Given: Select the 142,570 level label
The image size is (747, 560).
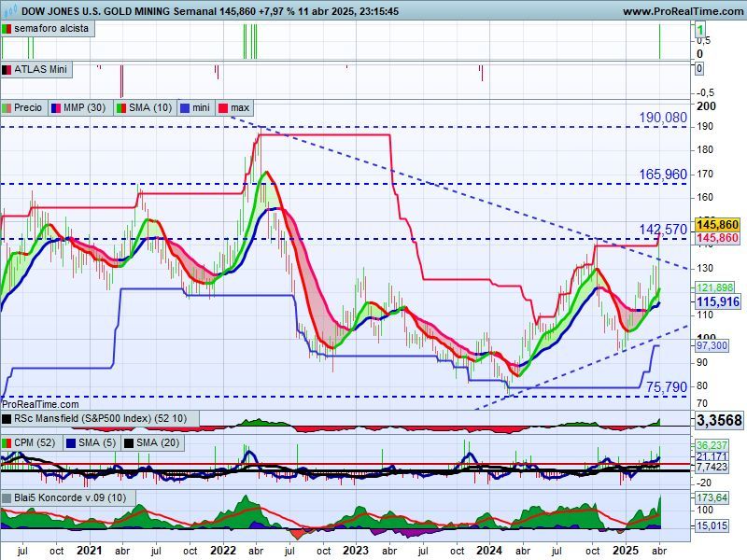Looking at the screenshot, I should pos(663,230).
